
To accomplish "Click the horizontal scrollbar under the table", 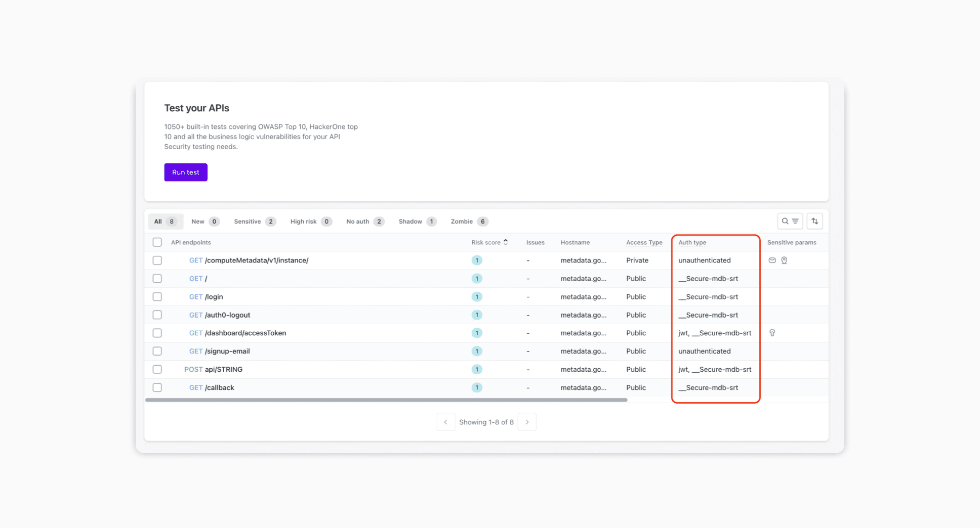I will pos(386,400).
